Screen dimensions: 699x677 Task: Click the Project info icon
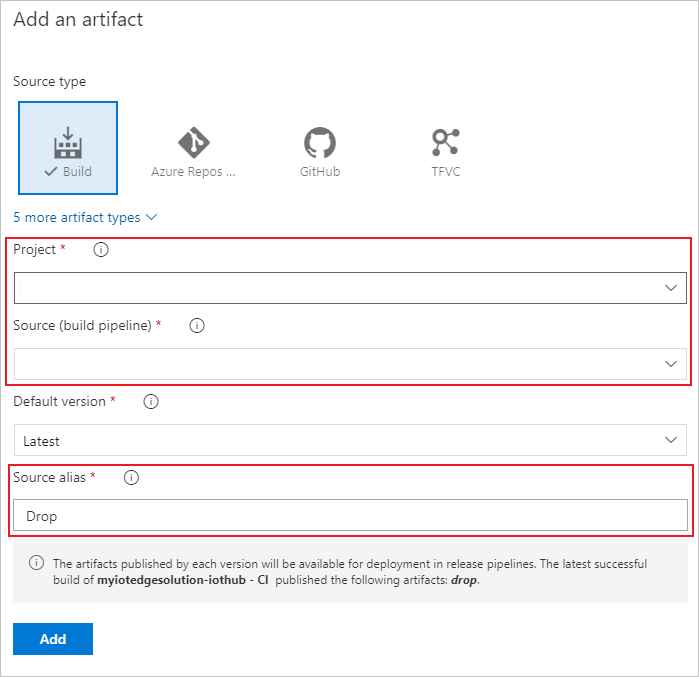coord(100,250)
